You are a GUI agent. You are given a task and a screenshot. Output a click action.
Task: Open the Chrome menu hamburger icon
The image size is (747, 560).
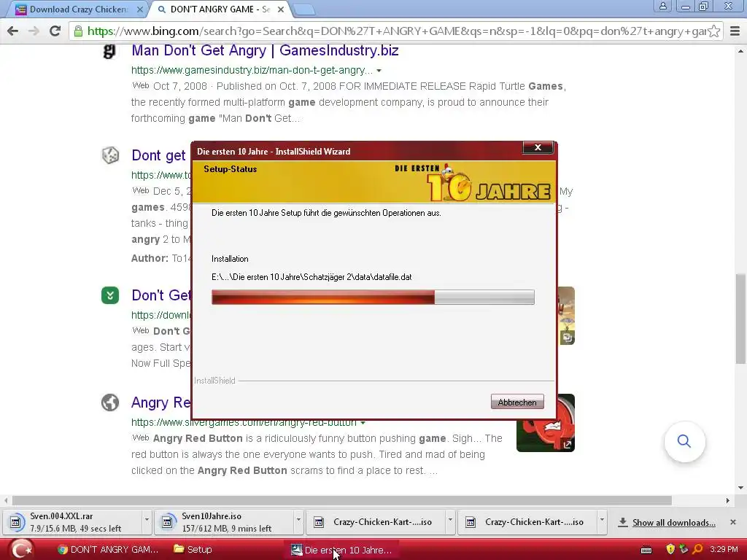click(x=735, y=31)
